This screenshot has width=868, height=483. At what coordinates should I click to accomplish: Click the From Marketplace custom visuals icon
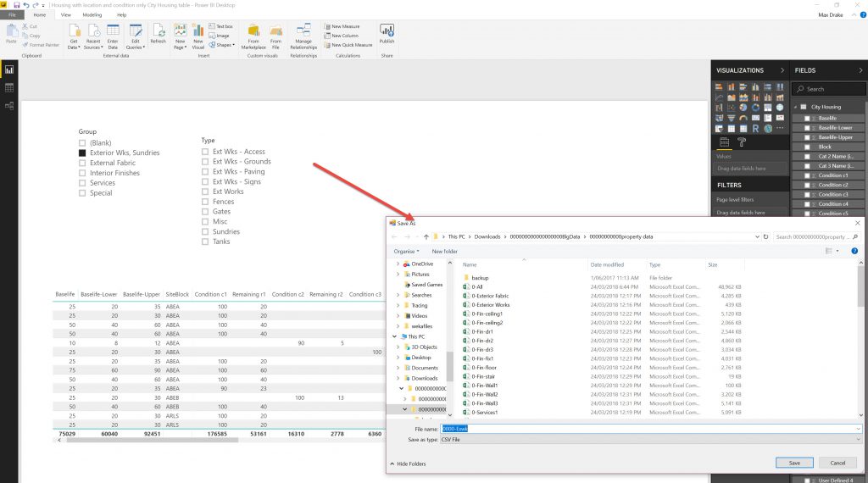coord(253,32)
